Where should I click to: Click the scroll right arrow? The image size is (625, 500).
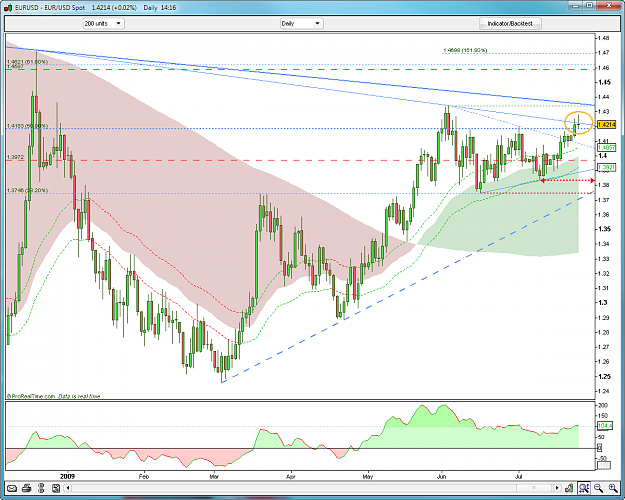(x=557, y=488)
